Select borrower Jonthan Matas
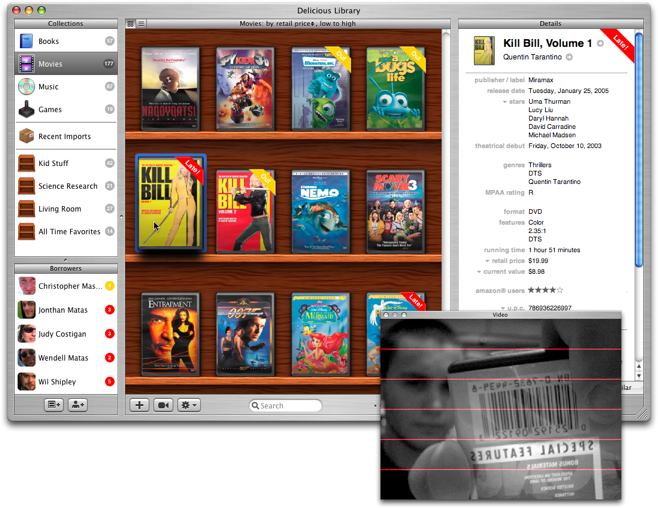Viewport: 658px width, 508px height. [66, 310]
